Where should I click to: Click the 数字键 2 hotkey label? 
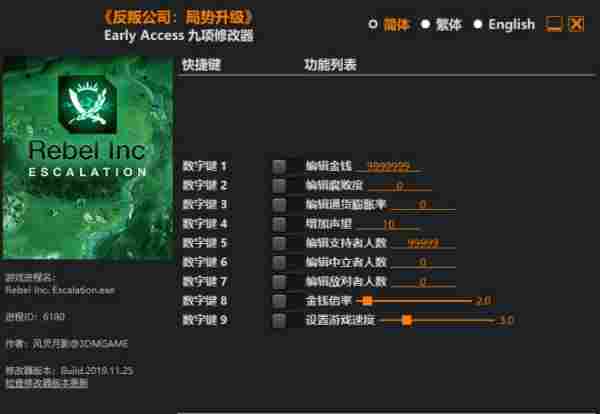[205, 186]
